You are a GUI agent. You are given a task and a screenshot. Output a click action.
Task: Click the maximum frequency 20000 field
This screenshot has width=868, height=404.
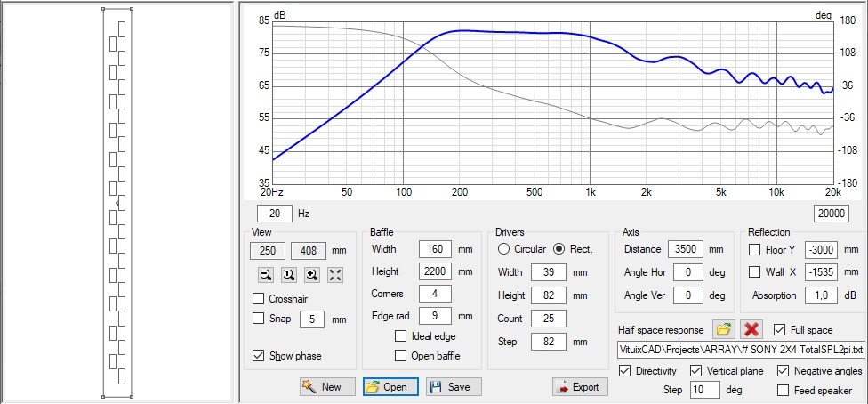coord(832,214)
